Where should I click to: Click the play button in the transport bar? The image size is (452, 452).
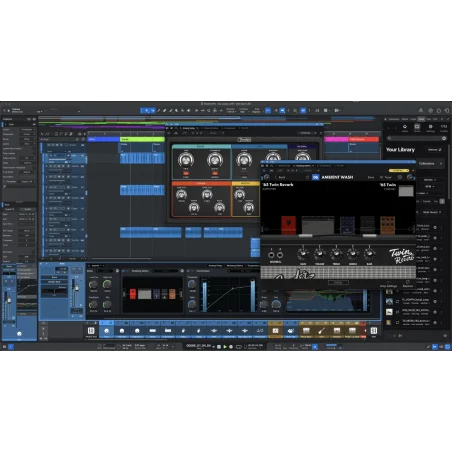pyautogui.click(x=225, y=347)
